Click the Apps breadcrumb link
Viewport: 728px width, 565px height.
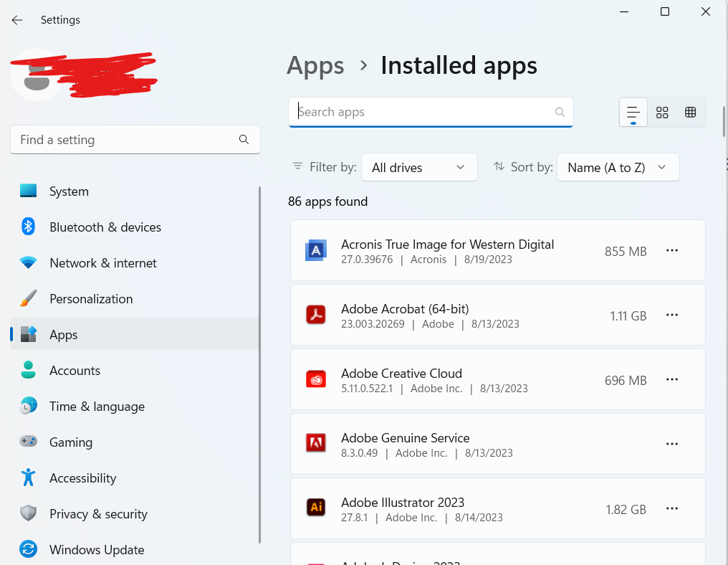point(315,65)
